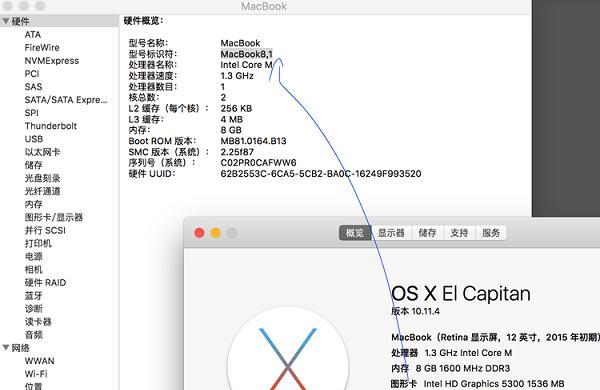This screenshot has width=600, height=390.
Task: Click the serial number C02PR0CAFWW6
Action: [258, 163]
